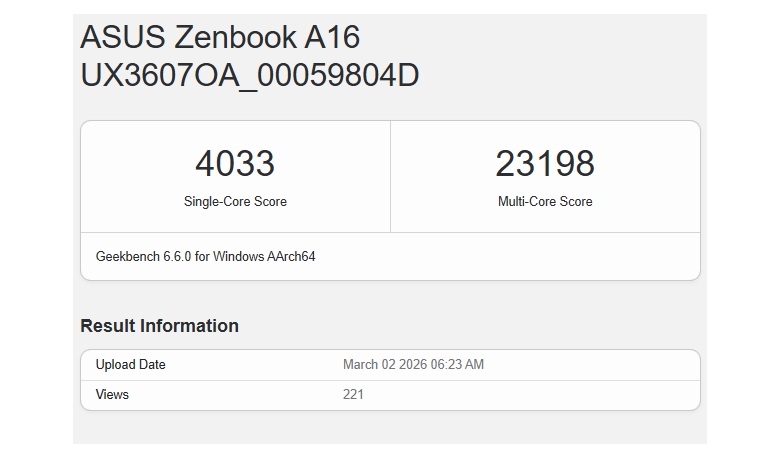Click the 221 views count
The image size is (777, 466).
[x=353, y=395]
